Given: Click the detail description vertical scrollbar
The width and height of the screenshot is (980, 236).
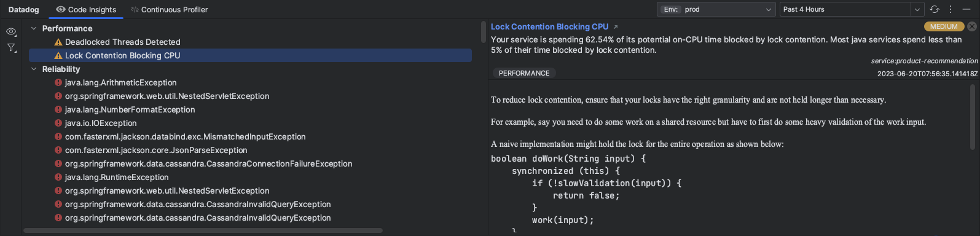Looking at the screenshot, I should [x=973, y=117].
